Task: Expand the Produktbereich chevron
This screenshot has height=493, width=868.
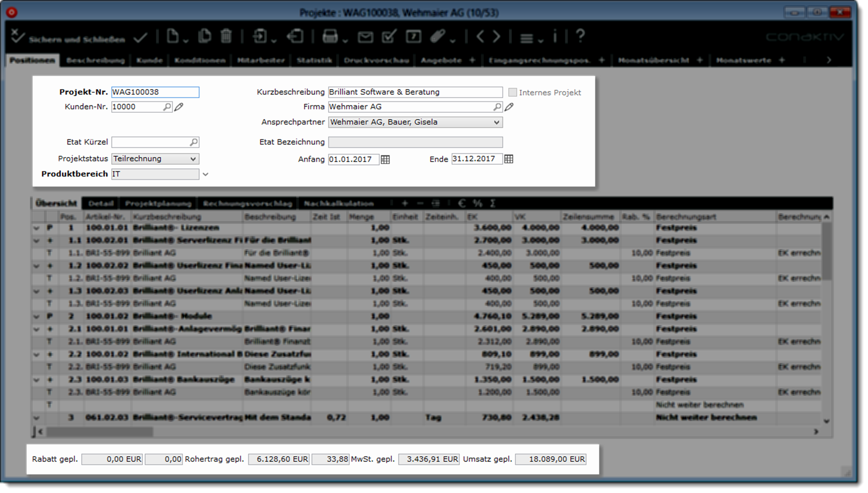Action: point(205,174)
